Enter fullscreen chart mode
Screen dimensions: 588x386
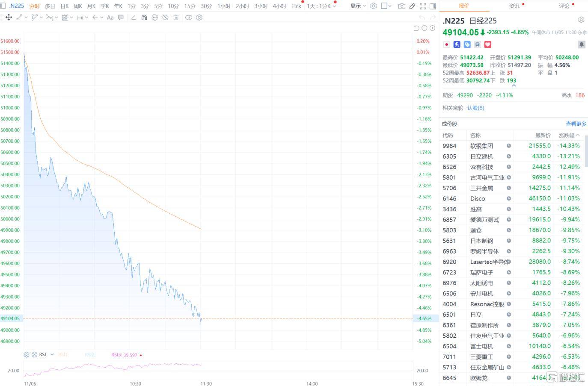(423, 6)
